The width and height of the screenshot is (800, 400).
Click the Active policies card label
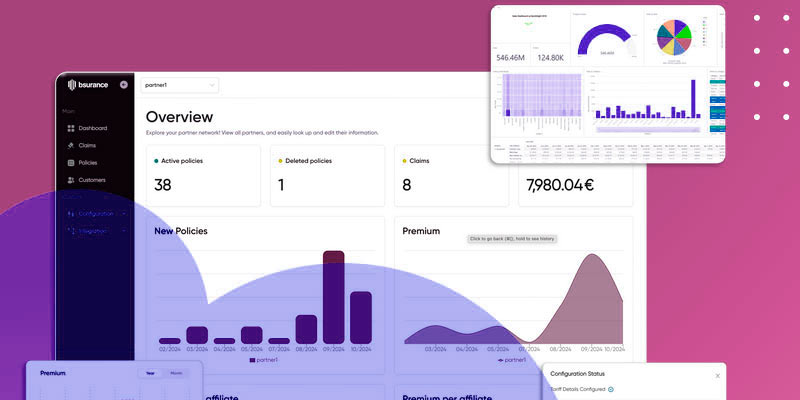(x=182, y=161)
